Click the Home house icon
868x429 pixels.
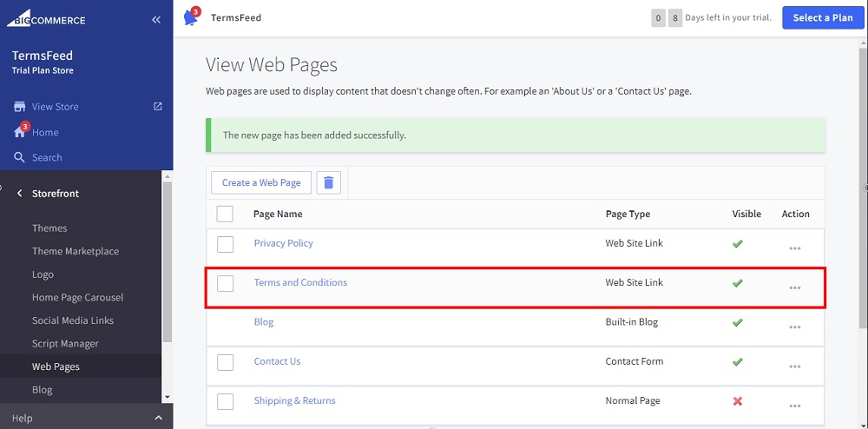click(x=20, y=132)
